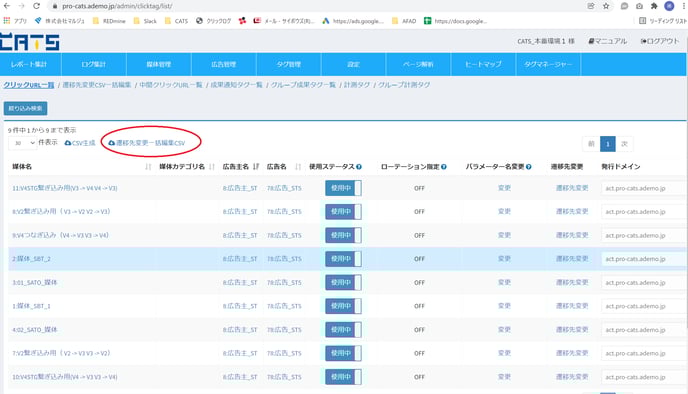The image size is (688, 394).
Task: Sort by the 媒体カテゴリ名 column arrows
Action: point(212,167)
